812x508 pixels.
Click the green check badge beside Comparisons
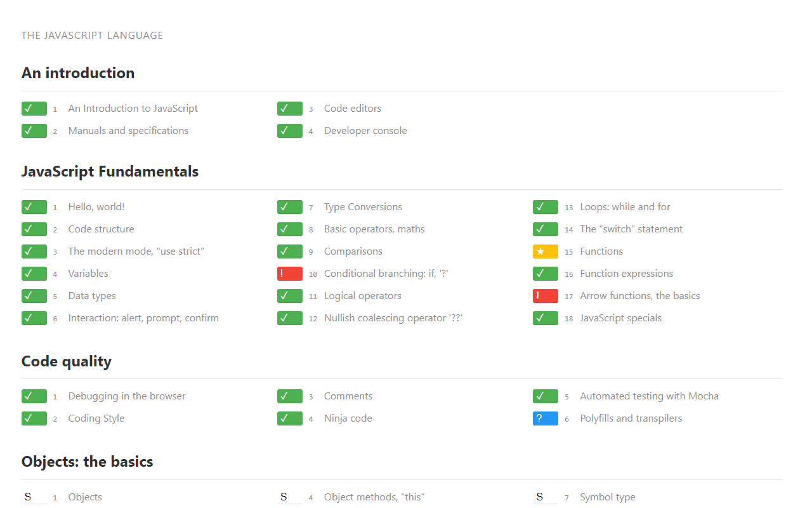click(290, 251)
